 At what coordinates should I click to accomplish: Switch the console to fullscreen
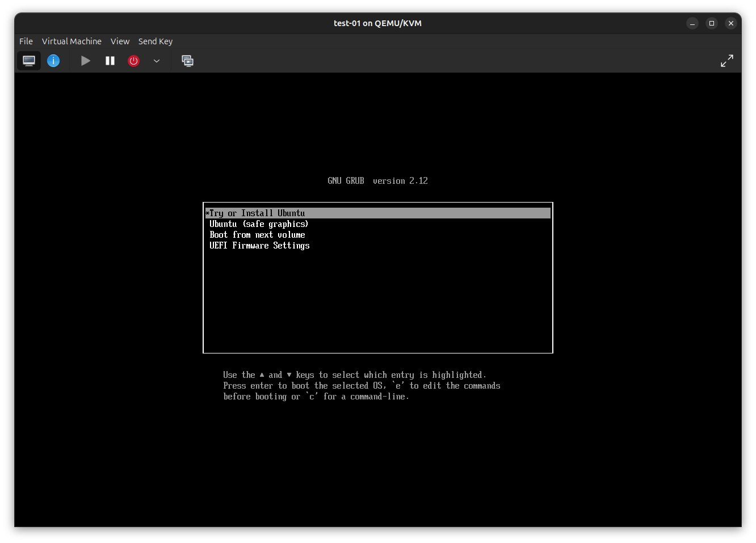tap(726, 61)
